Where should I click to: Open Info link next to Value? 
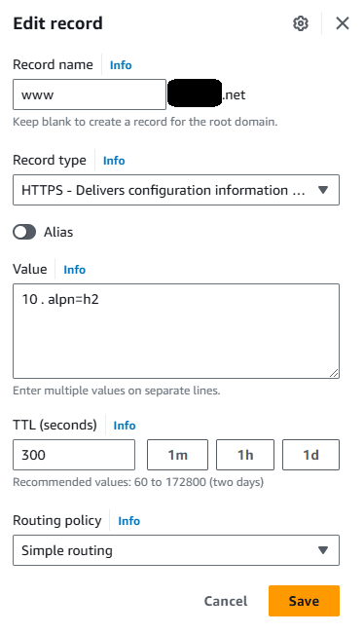point(74,270)
